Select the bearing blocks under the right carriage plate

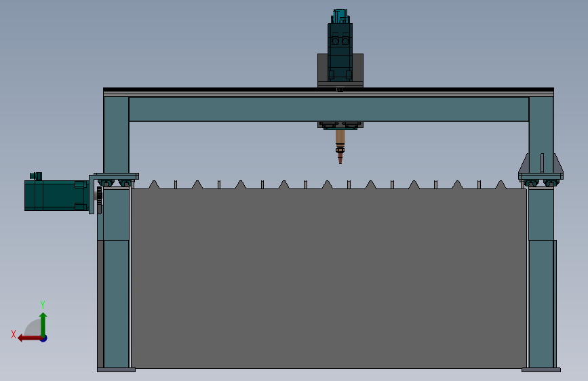pyautogui.click(x=541, y=183)
